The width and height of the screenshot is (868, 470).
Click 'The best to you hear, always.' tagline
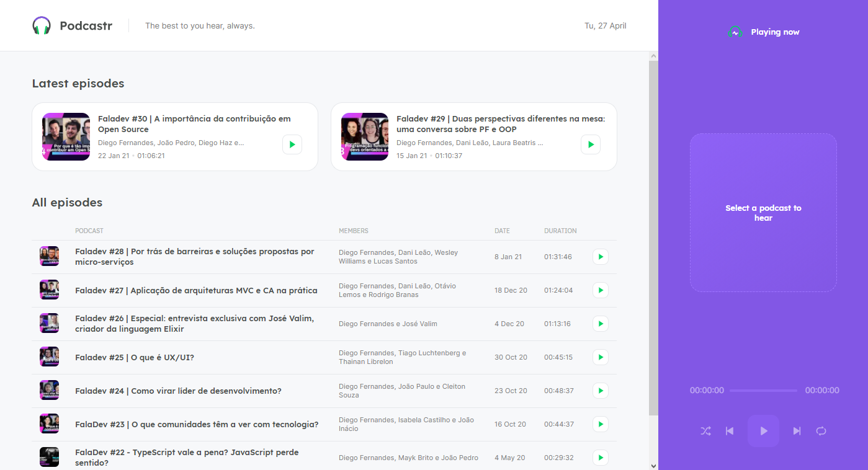point(200,25)
